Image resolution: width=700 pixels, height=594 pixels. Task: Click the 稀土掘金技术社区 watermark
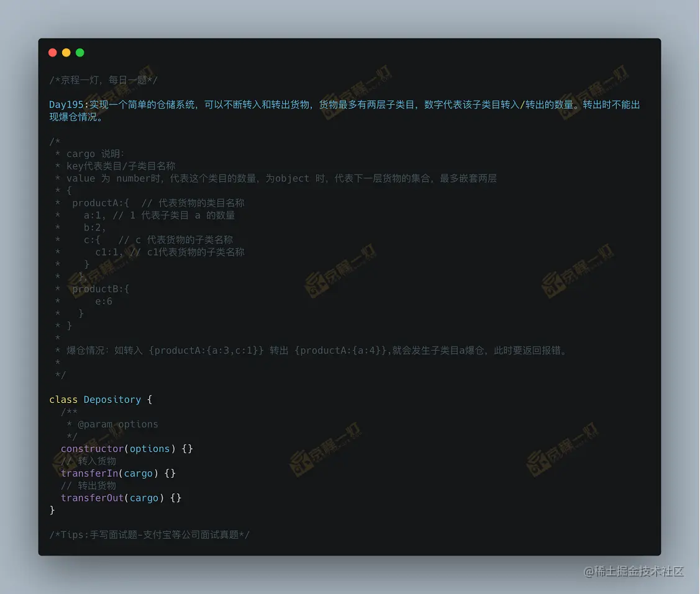634,572
